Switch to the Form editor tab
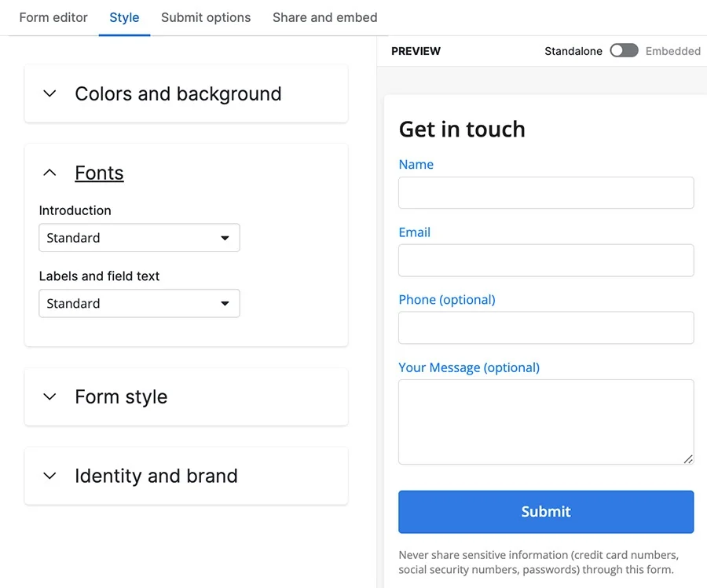 pos(53,17)
